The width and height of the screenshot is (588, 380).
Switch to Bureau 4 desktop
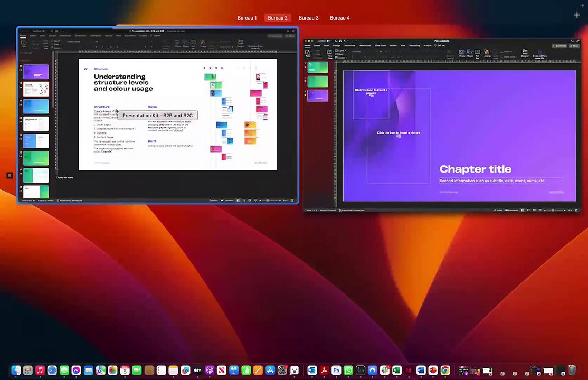pyautogui.click(x=340, y=18)
